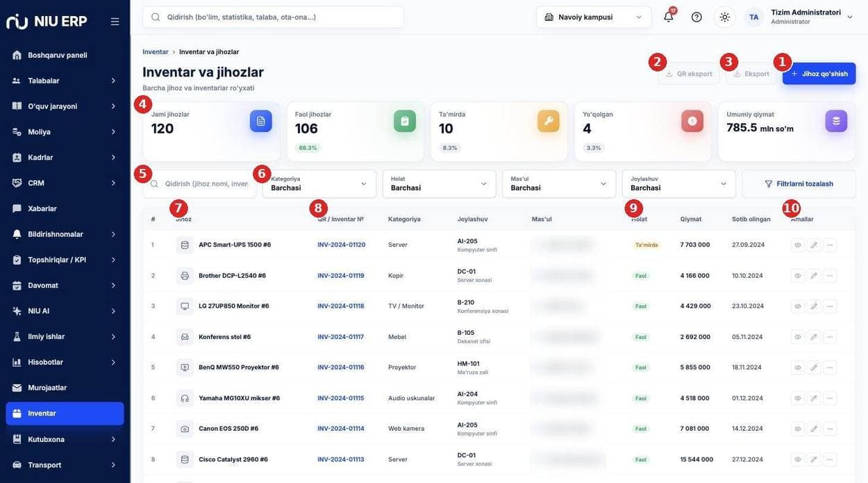Expand the Talabalar sidebar menu

click(65, 81)
